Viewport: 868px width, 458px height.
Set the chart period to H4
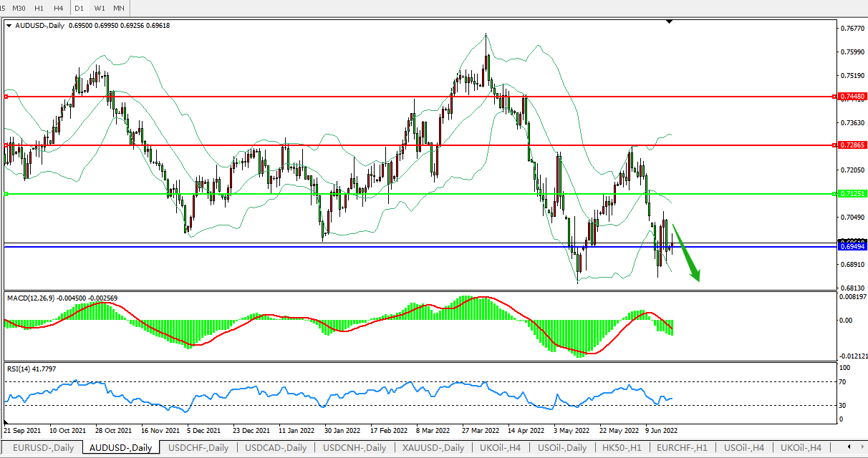[x=59, y=8]
